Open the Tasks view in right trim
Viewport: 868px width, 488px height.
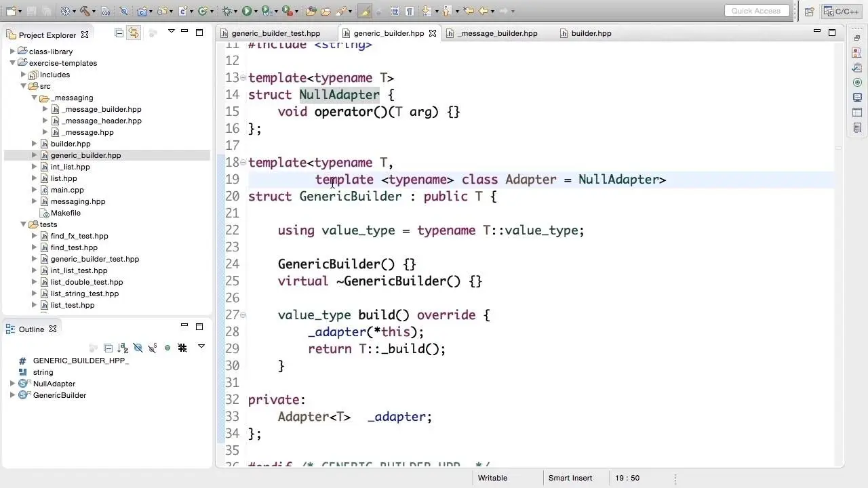click(857, 68)
